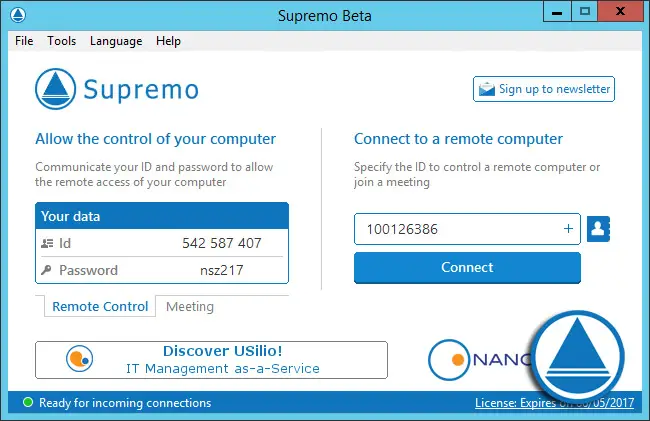Click the large Supremo overlay badge
The image size is (650, 421).
tap(577, 357)
